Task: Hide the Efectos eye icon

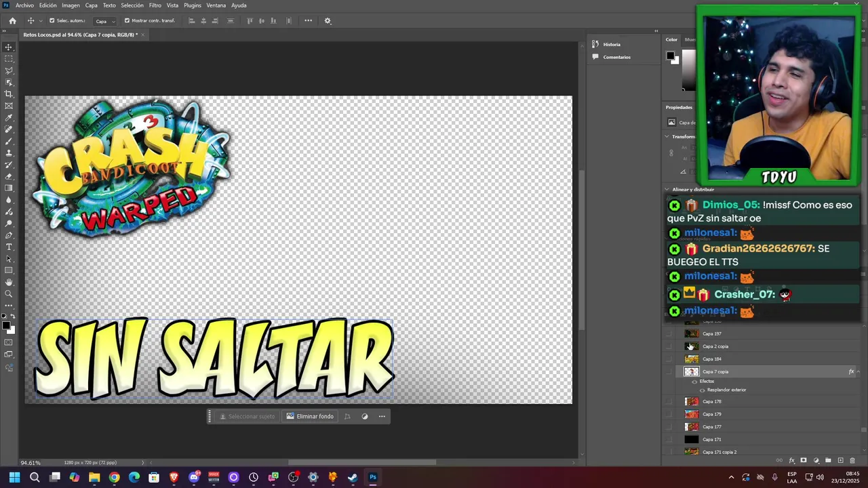Action: [694, 382]
